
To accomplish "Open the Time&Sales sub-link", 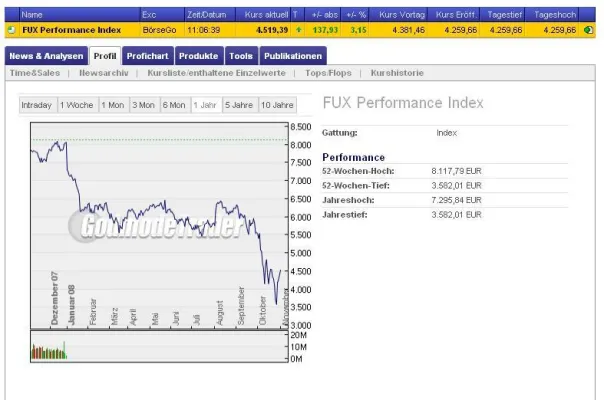I will point(36,74).
